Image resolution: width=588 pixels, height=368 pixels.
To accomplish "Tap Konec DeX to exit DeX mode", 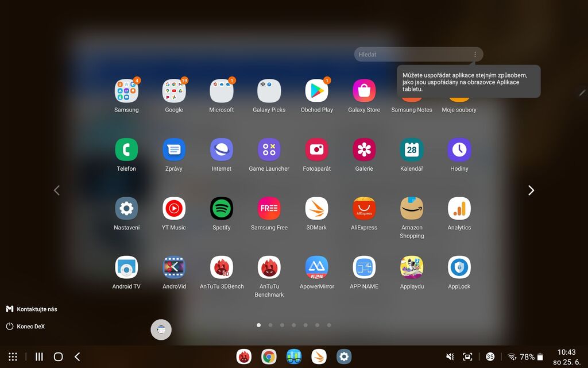I will 25,326.
